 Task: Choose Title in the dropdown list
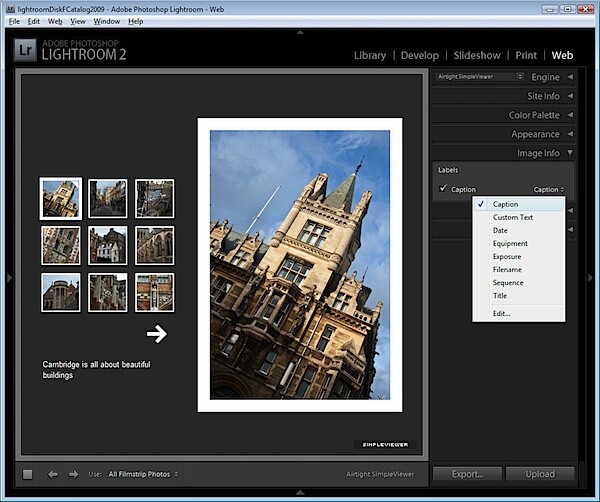(x=519, y=296)
